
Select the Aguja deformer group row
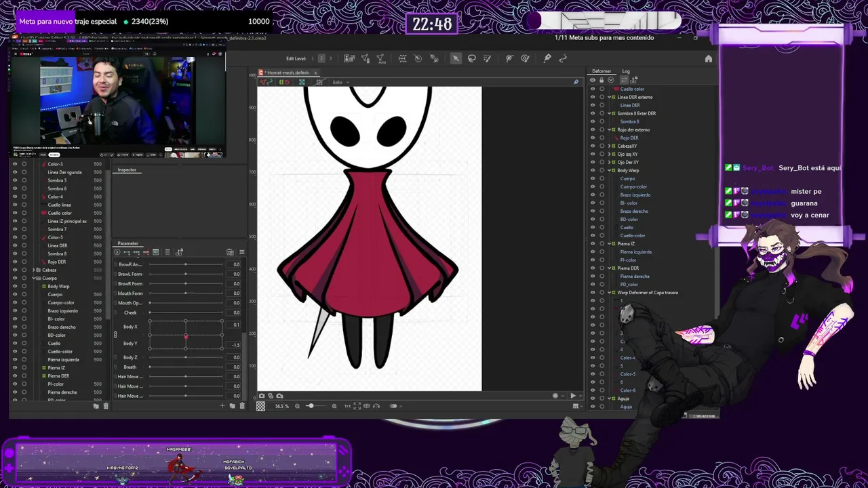click(x=623, y=399)
